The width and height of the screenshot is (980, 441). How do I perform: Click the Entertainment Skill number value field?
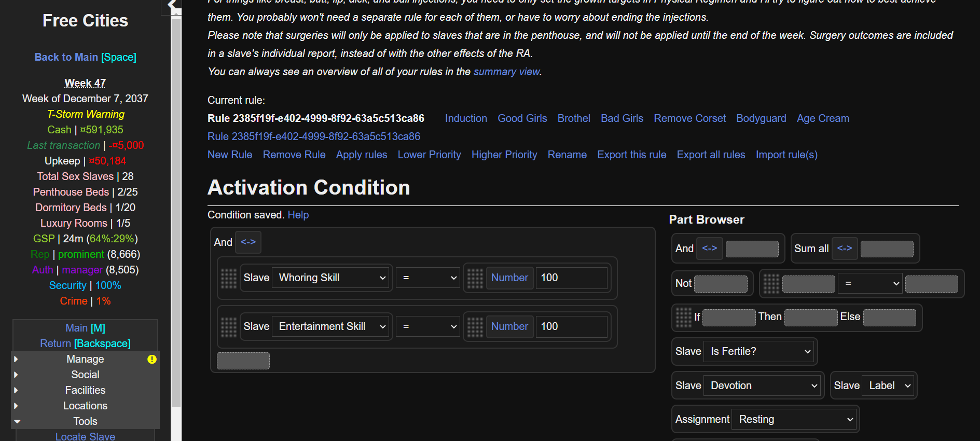pyautogui.click(x=571, y=327)
